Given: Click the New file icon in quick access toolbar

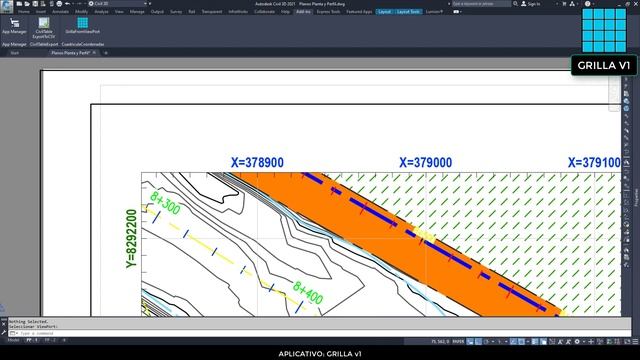Looking at the screenshot, I should 19,4.
